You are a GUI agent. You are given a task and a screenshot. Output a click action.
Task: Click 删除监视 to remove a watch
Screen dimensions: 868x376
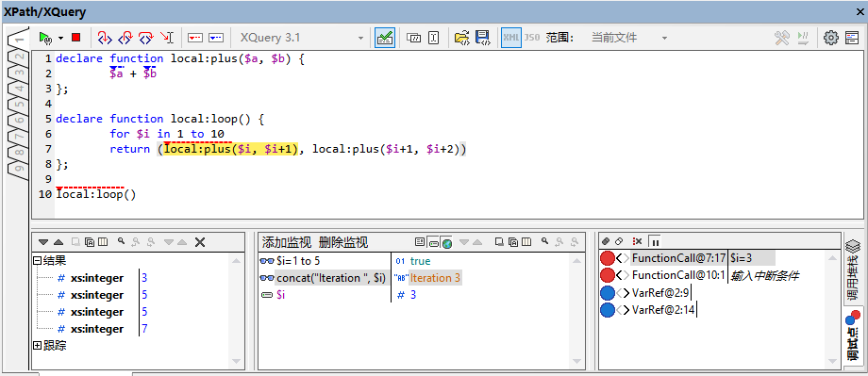(x=343, y=242)
